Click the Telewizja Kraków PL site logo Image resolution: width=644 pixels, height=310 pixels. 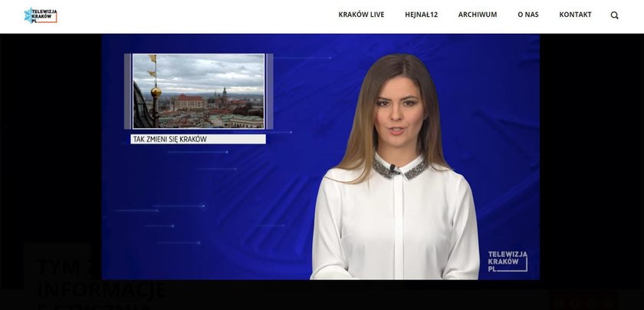click(x=41, y=15)
